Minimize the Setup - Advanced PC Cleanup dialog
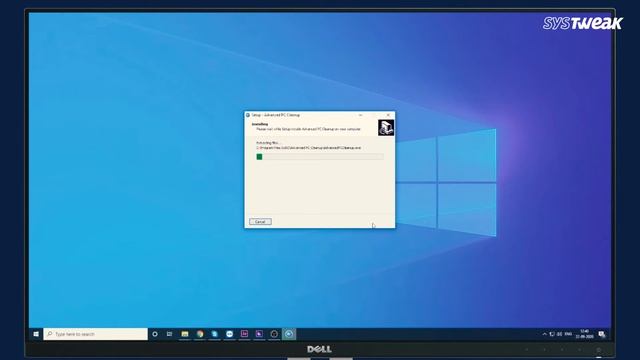The image size is (640, 360). tap(360, 115)
